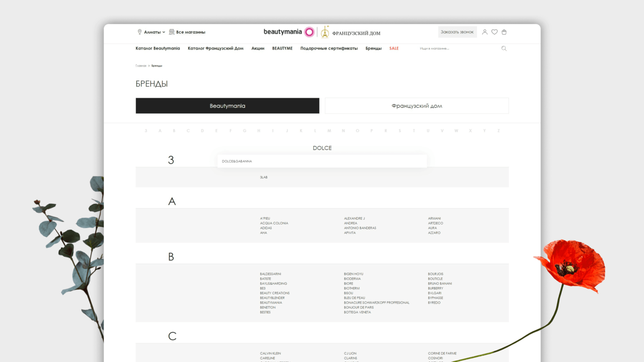Open the ANTONIO BANDERAS brand link

pos(360,228)
